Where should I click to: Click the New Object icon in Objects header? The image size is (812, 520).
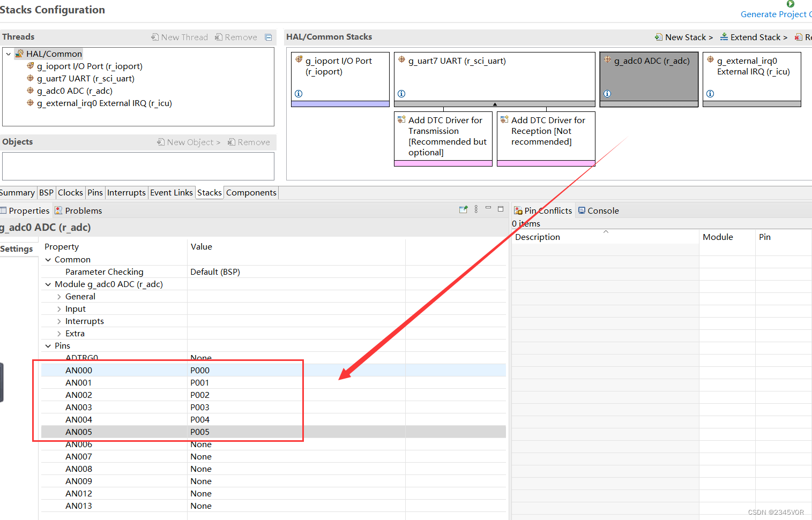161,142
